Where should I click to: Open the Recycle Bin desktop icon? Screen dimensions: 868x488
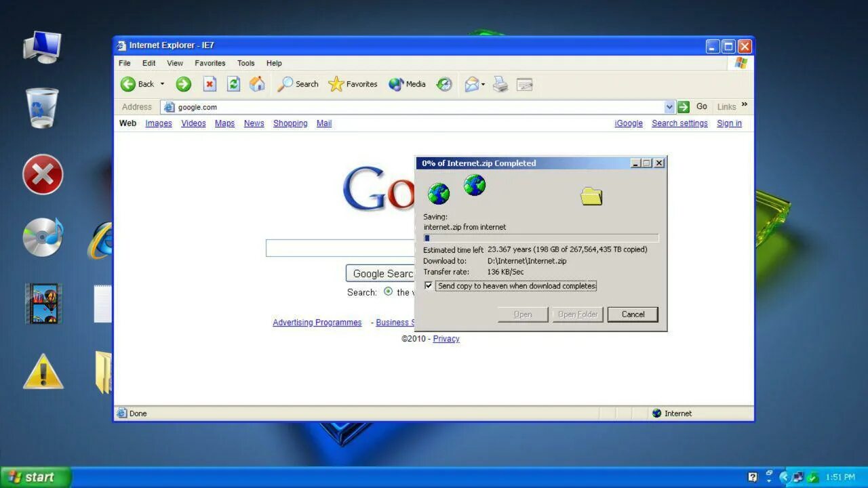[42, 108]
